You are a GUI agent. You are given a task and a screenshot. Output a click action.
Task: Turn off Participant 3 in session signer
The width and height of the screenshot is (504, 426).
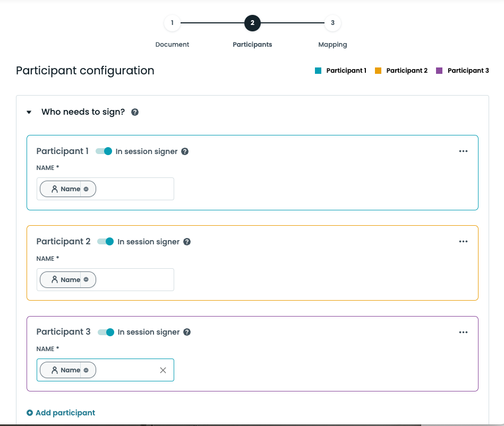(x=106, y=332)
